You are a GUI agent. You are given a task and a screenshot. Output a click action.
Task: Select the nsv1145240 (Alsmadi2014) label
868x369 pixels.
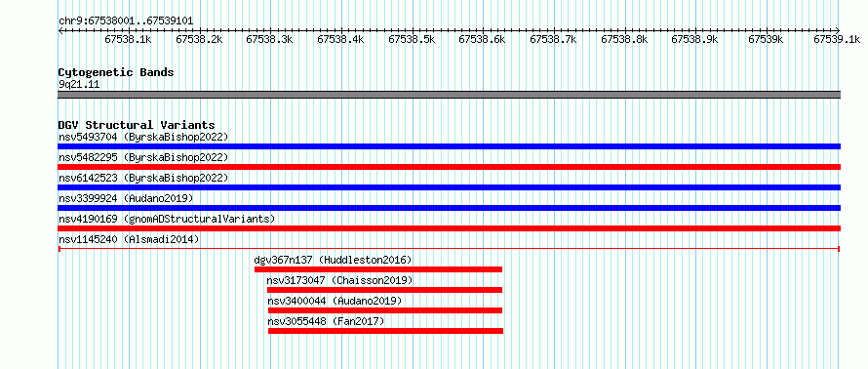coord(129,239)
